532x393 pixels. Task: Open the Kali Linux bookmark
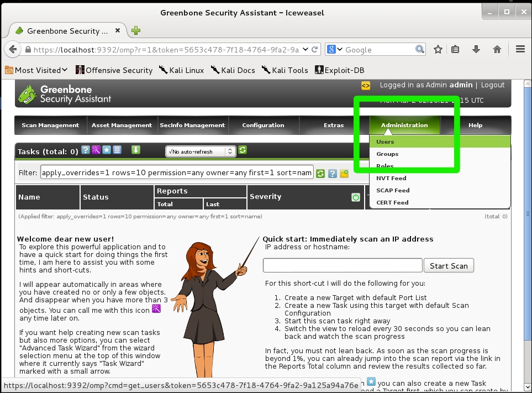tap(182, 70)
